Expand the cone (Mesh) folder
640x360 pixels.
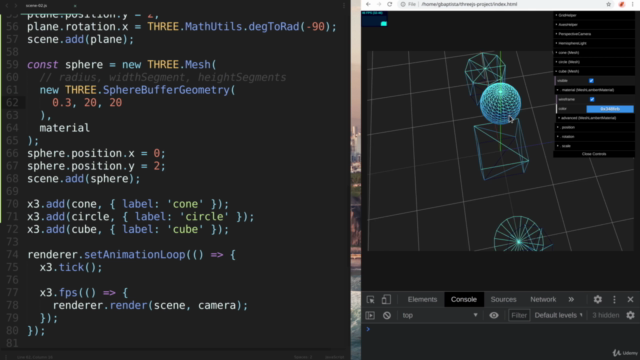594,53
